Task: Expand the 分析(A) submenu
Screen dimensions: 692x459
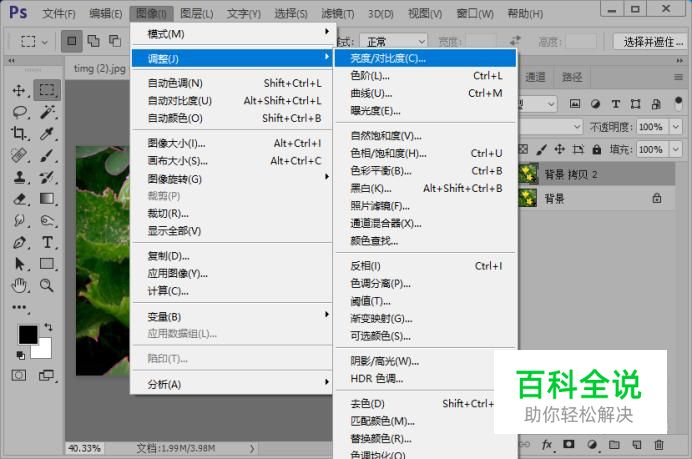Action: pyautogui.click(x=232, y=384)
